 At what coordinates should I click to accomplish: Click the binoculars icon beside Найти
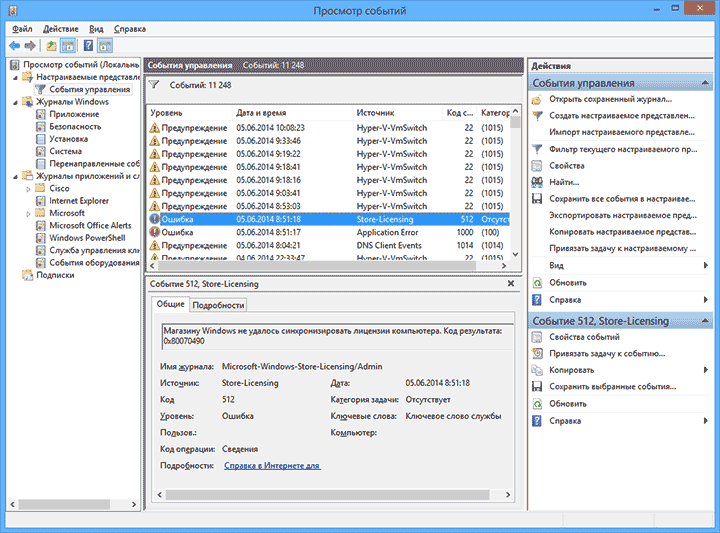(x=537, y=182)
